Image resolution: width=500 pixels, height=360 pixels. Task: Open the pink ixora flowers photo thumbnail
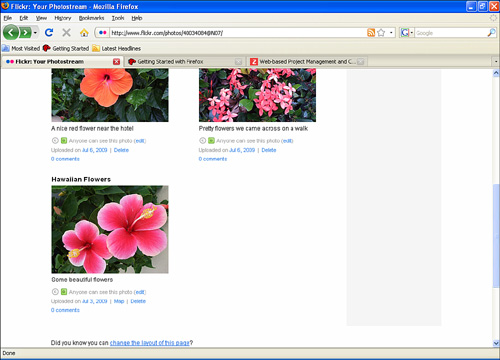click(x=257, y=95)
